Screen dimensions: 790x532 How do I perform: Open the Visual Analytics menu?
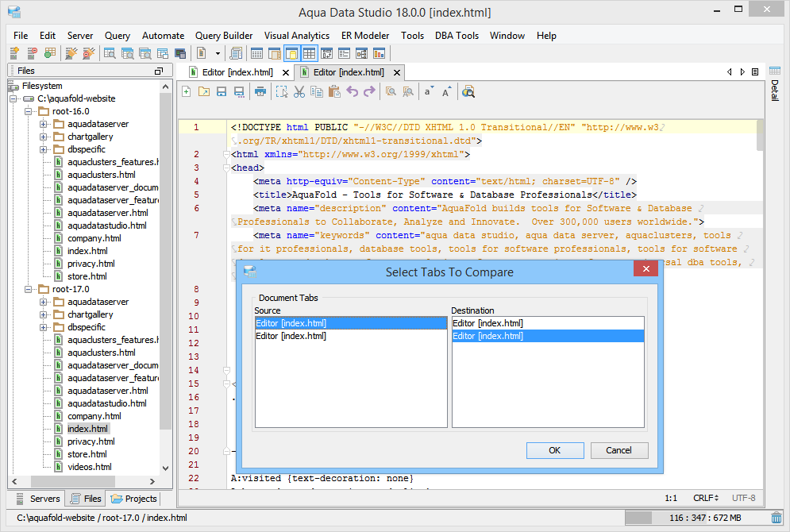click(x=297, y=36)
